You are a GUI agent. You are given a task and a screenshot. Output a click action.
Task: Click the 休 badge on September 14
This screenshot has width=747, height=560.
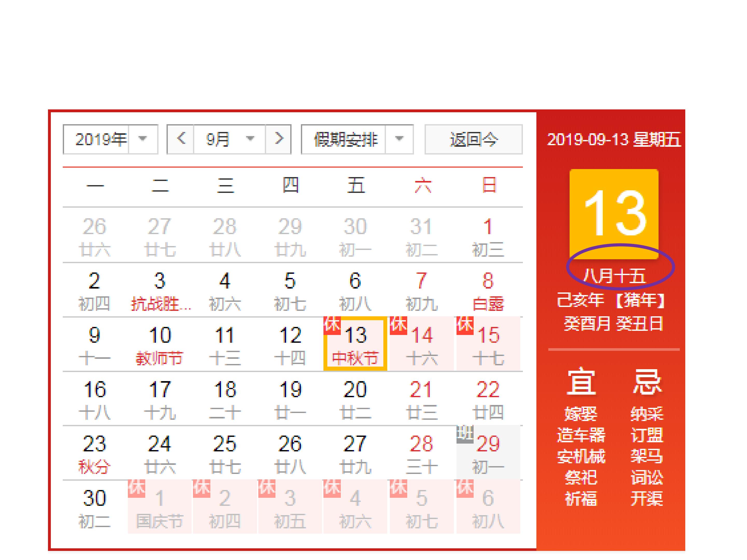click(x=398, y=325)
